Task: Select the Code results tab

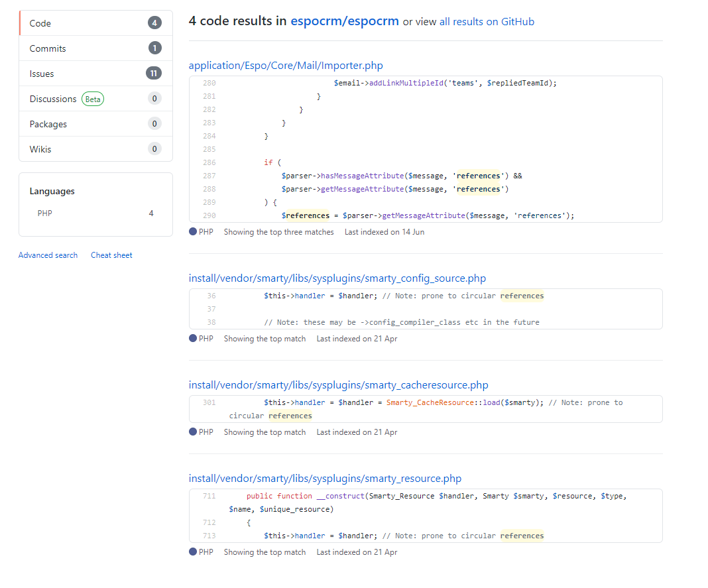Action: click(x=40, y=23)
